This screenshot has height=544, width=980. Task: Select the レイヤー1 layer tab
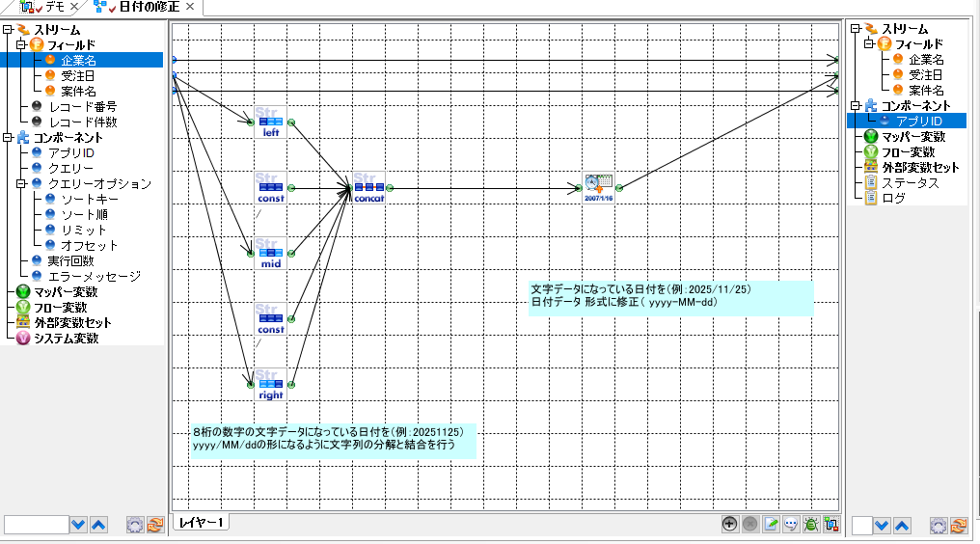202,523
